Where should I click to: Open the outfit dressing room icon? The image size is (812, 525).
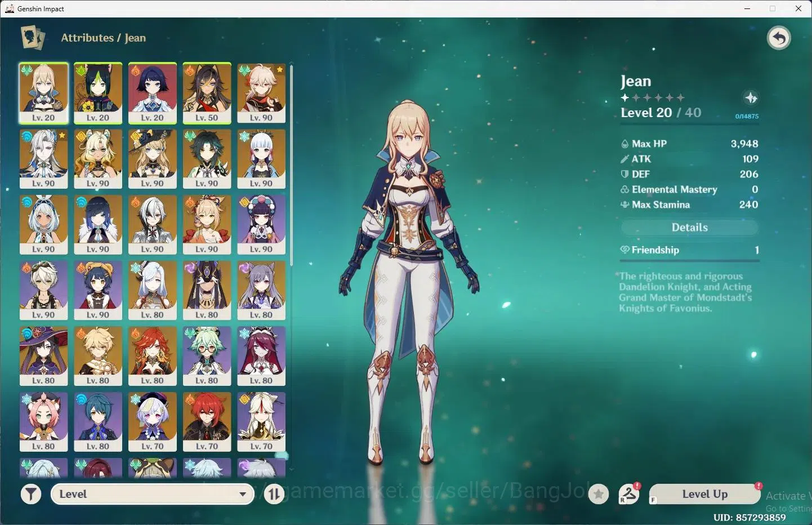629,494
